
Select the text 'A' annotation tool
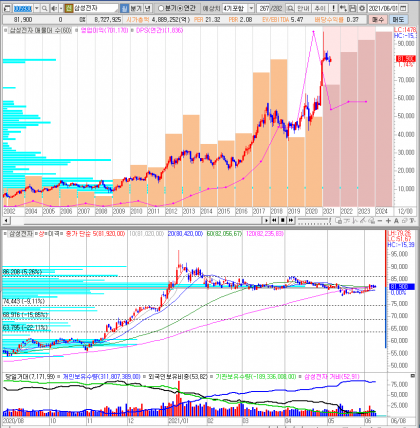coord(396,221)
